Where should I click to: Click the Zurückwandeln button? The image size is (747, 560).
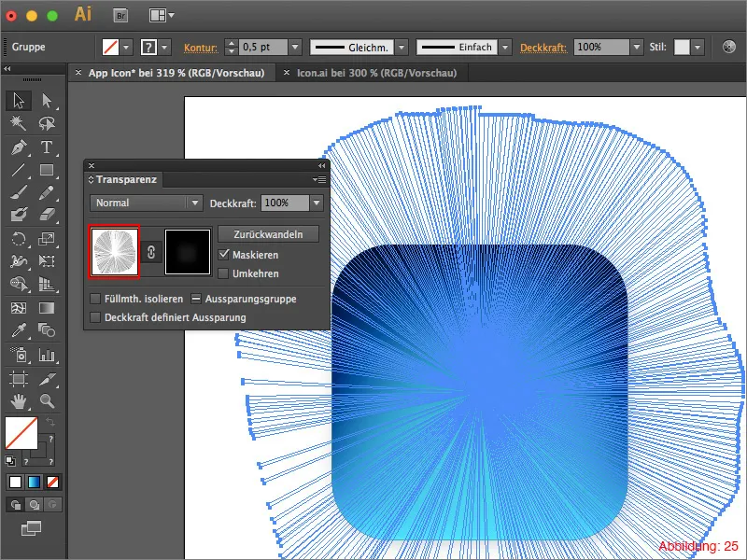point(268,234)
